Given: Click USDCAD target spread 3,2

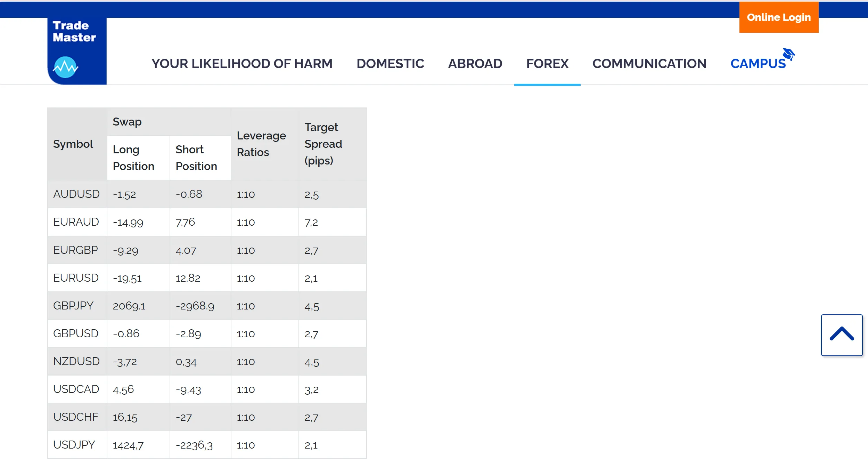Looking at the screenshot, I should click(312, 390).
